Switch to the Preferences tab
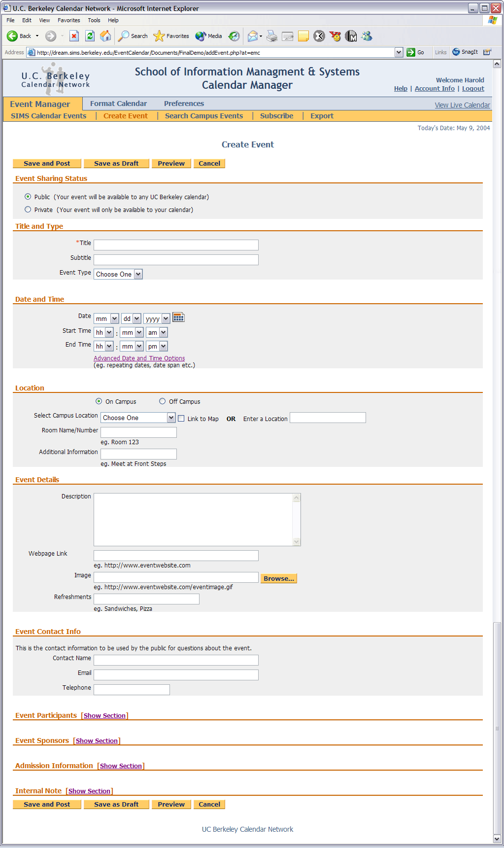504x848 pixels. (x=184, y=104)
